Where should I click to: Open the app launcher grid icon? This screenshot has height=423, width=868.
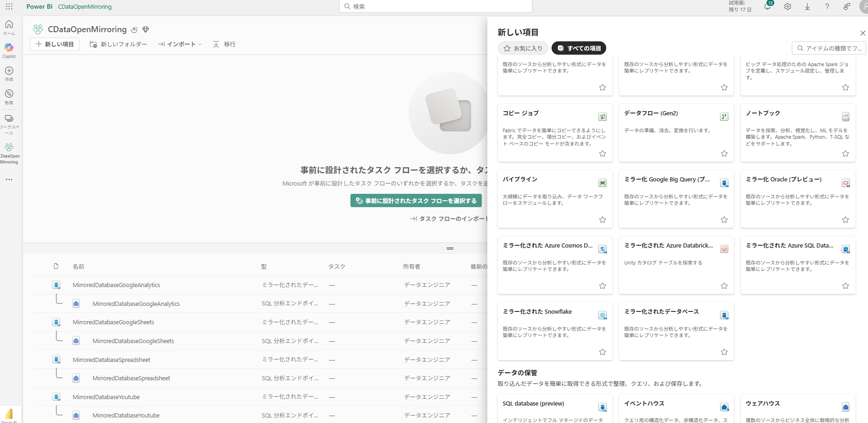[x=9, y=6]
